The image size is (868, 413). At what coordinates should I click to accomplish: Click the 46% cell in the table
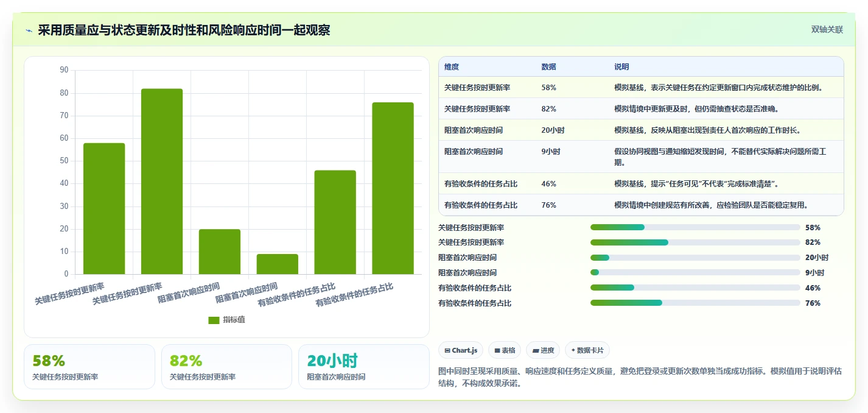pos(548,183)
